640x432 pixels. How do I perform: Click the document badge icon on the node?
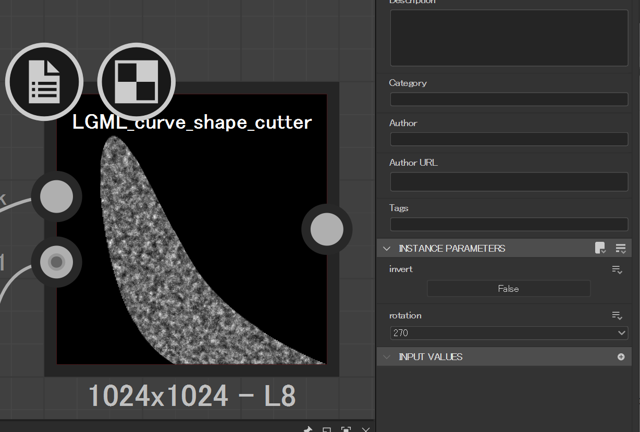pyautogui.click(x=44, y=82)
